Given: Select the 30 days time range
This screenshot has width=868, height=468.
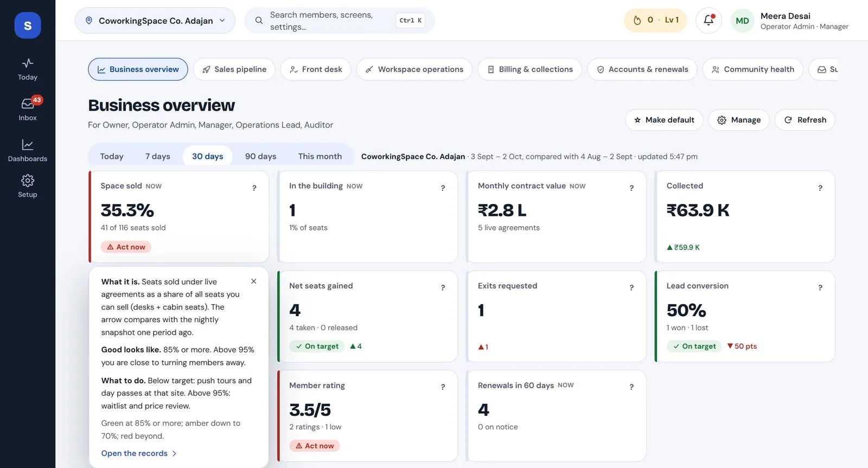Looking at the screenshot, I should pyautogui.click(x=208, y=156).
